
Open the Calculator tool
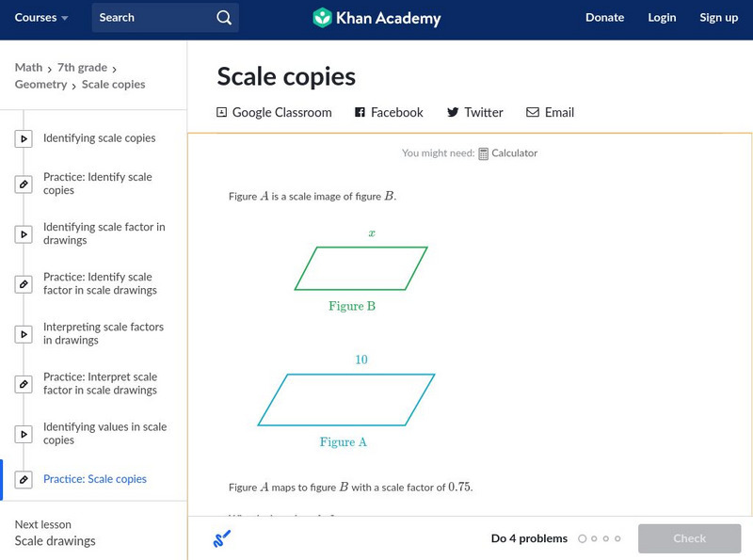pos(507,153)
